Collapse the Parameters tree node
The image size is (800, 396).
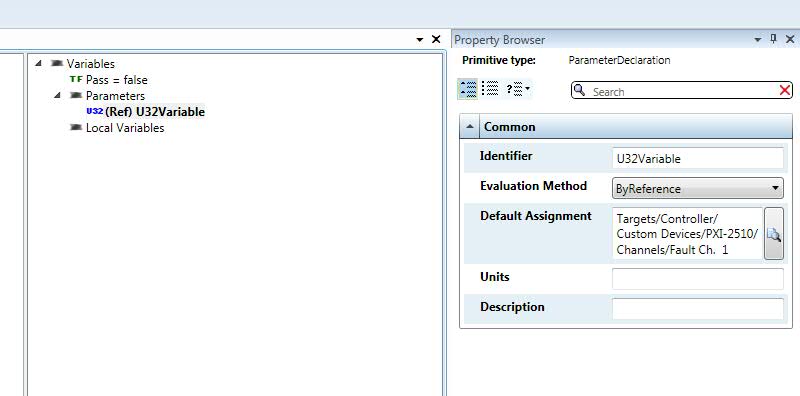pyautogui.click(x=58, y=95)
